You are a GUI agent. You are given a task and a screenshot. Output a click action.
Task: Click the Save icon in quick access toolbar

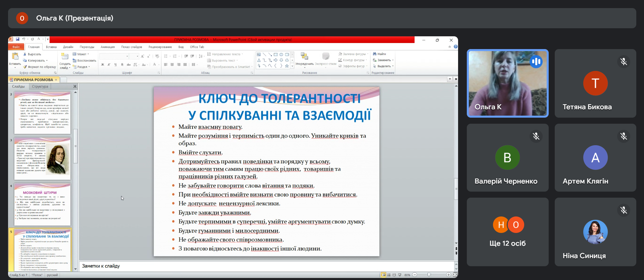17,39
